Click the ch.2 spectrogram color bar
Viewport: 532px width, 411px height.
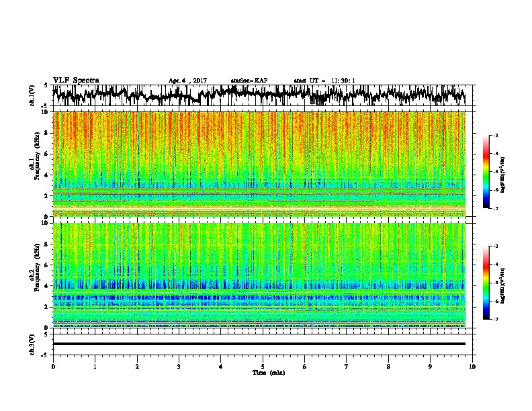click(x=486, y=283)
